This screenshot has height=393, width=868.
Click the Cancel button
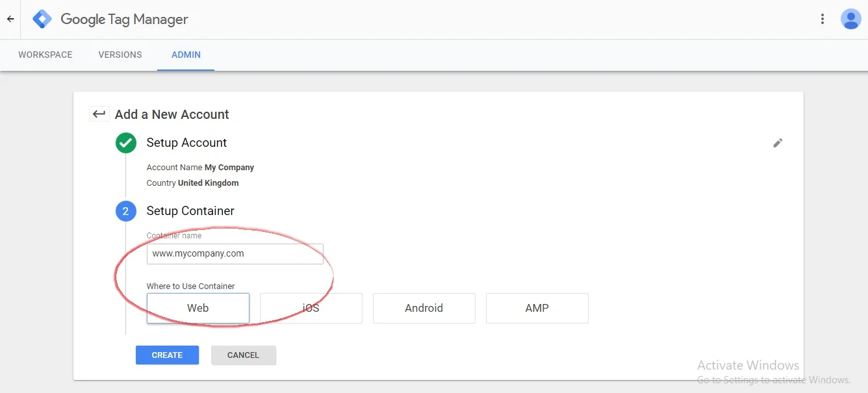(x=243, y=355)
